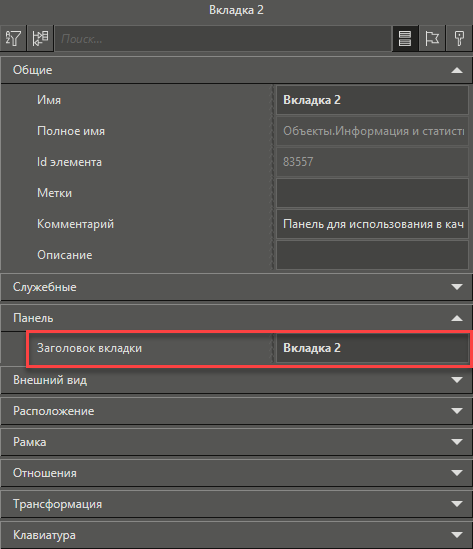Click the filter sort icon in toolbar
Image resolution: width=473 pixels, height=549 pixels.
[x=13, y=38]
